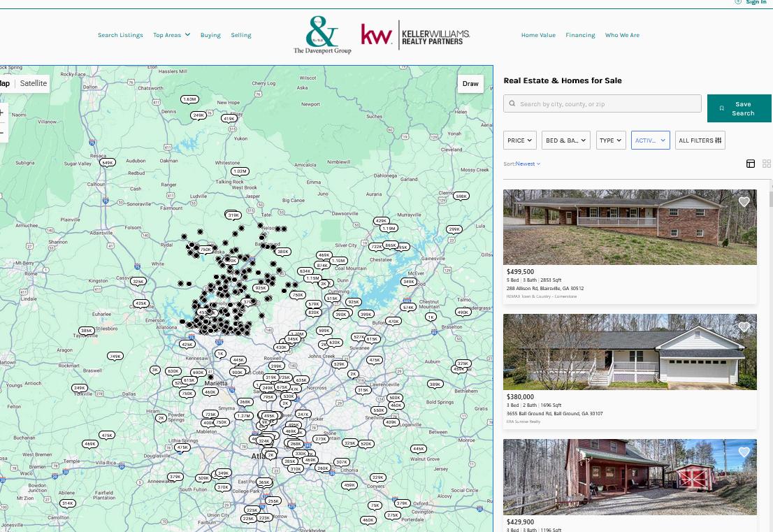Click the 288 Allison Rd address text
The width and height of the screenshot is (773, 532).
pos(545,289)
